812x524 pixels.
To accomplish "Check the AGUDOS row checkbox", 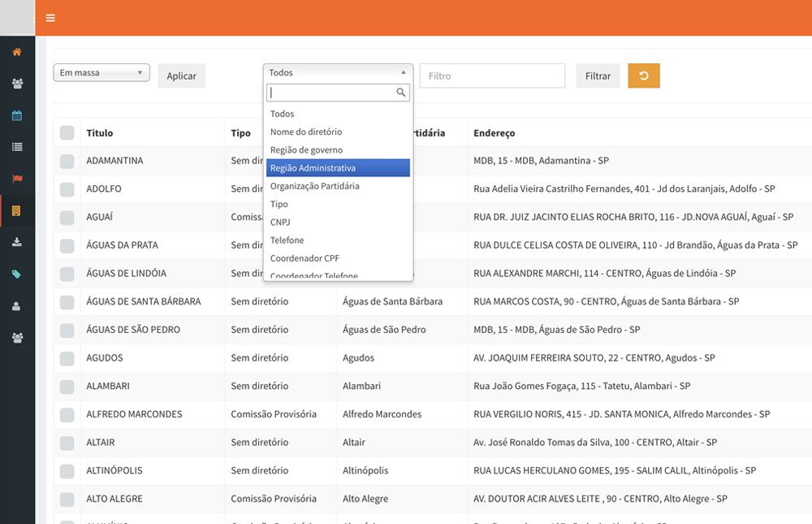I will coord(67,358).
